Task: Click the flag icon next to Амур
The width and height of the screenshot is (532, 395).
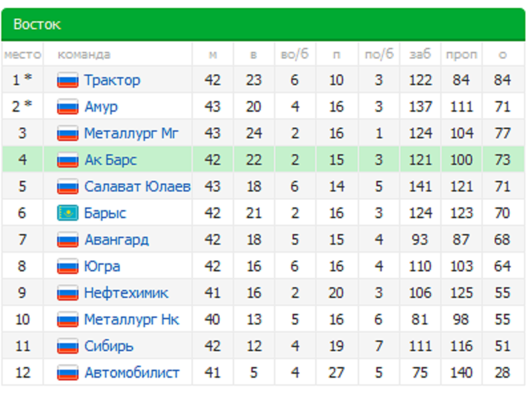Action: coord(68,107)
